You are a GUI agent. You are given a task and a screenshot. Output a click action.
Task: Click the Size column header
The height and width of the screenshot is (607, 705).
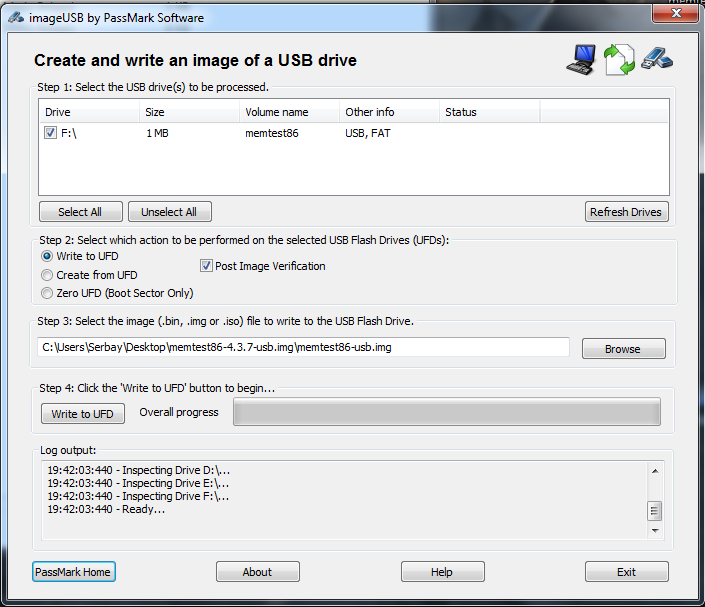(x=189, y=112)
